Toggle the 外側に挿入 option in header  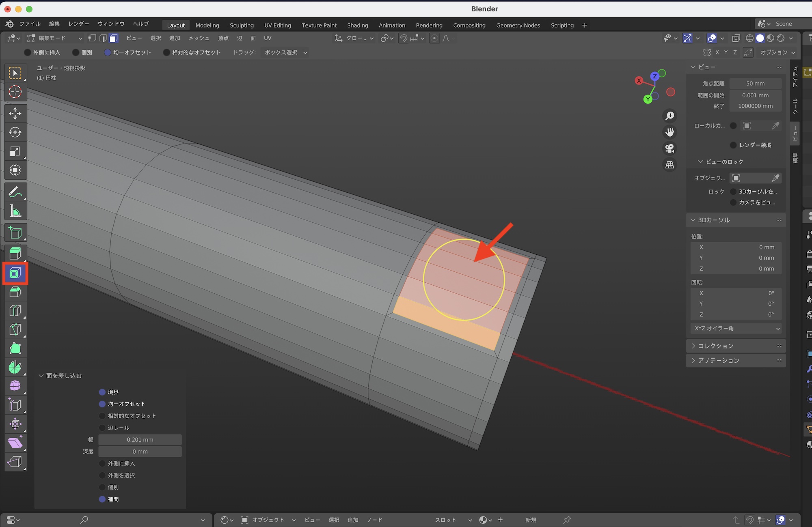(x=28, y=52)
